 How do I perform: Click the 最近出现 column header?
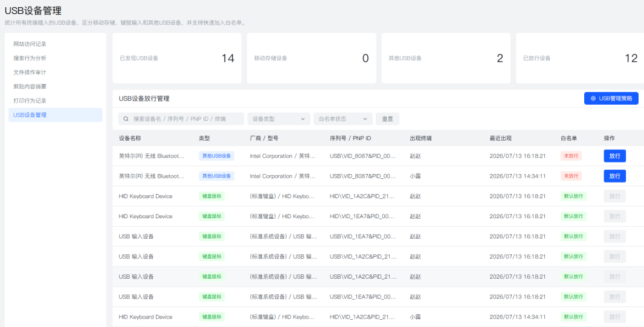pos(501,138)
